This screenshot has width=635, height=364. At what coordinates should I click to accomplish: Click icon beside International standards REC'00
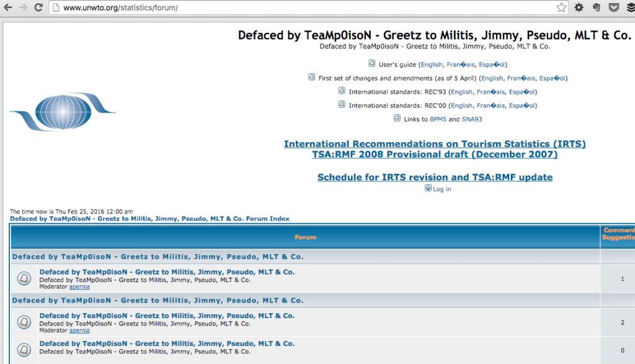pyautogui.click(x=342, y=104)
